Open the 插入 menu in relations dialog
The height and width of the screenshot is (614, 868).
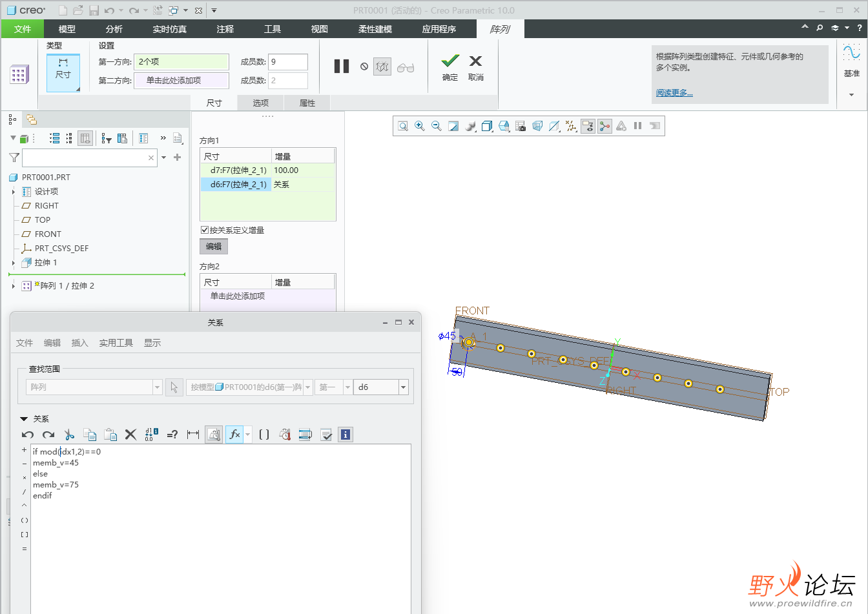tap(80, 343)
